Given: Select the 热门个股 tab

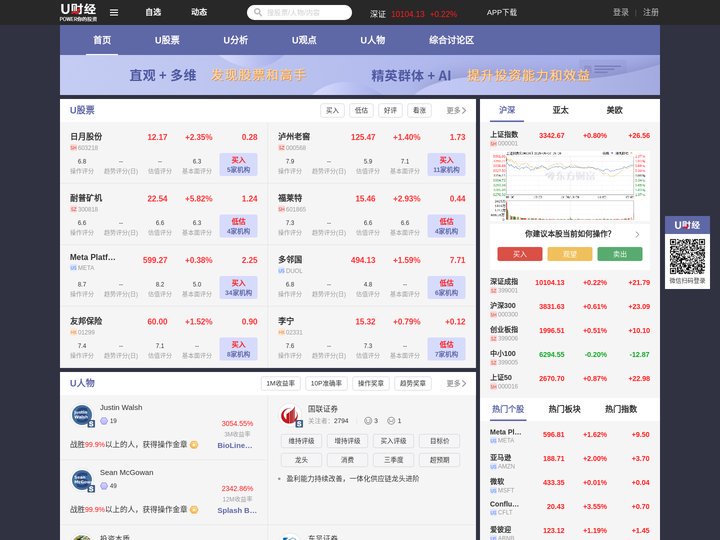Looking at the screenshot, I should tap(508, 409).
